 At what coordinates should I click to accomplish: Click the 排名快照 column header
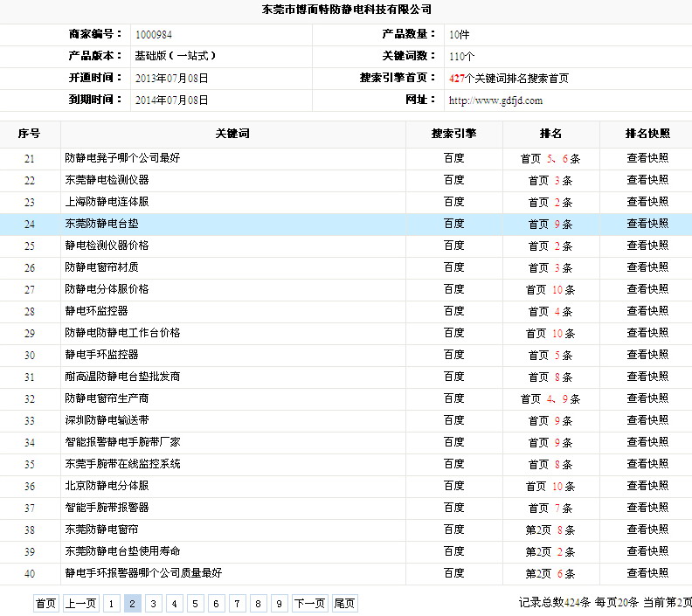[x=647, y=134]
